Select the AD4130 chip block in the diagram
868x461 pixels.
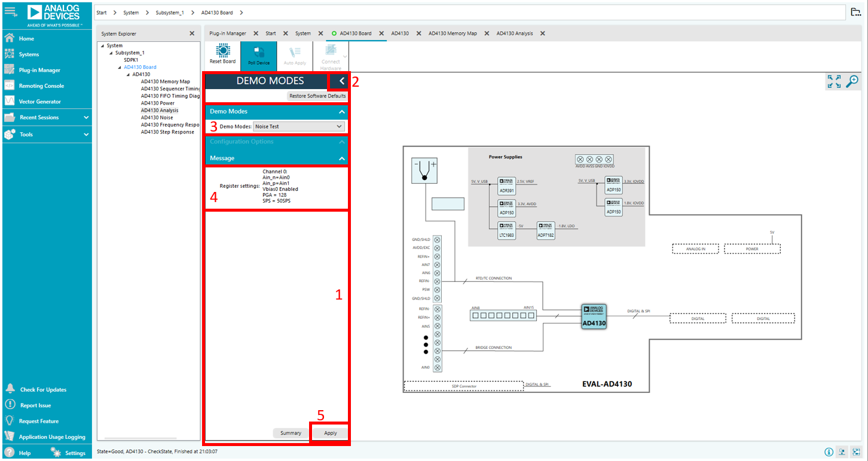pyautogui.click(x=594, y=316)
